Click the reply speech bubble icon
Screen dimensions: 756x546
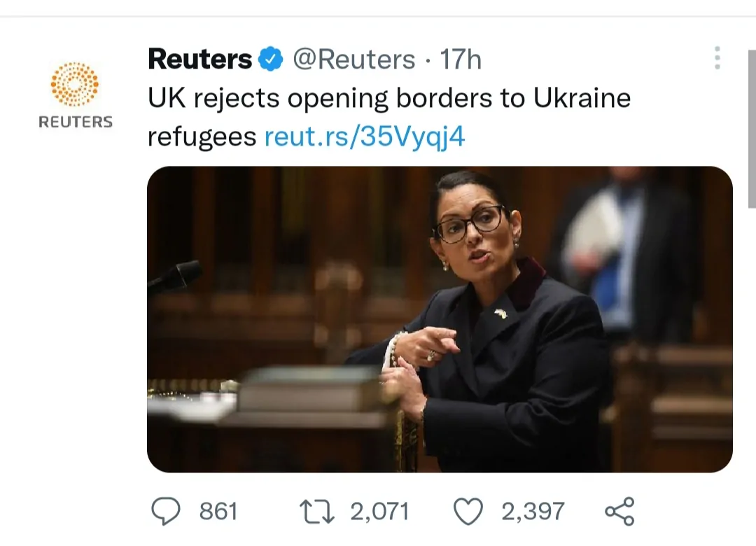click(165, 512)
